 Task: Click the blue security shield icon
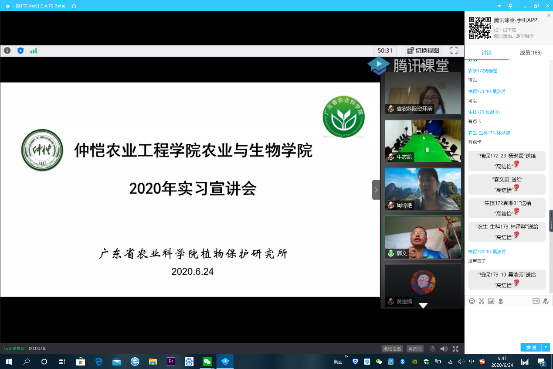[20, 50]
